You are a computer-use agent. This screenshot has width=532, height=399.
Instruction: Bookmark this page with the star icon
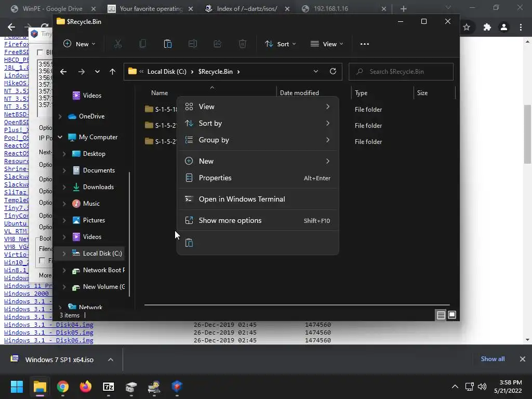click(x=467, y=27)
